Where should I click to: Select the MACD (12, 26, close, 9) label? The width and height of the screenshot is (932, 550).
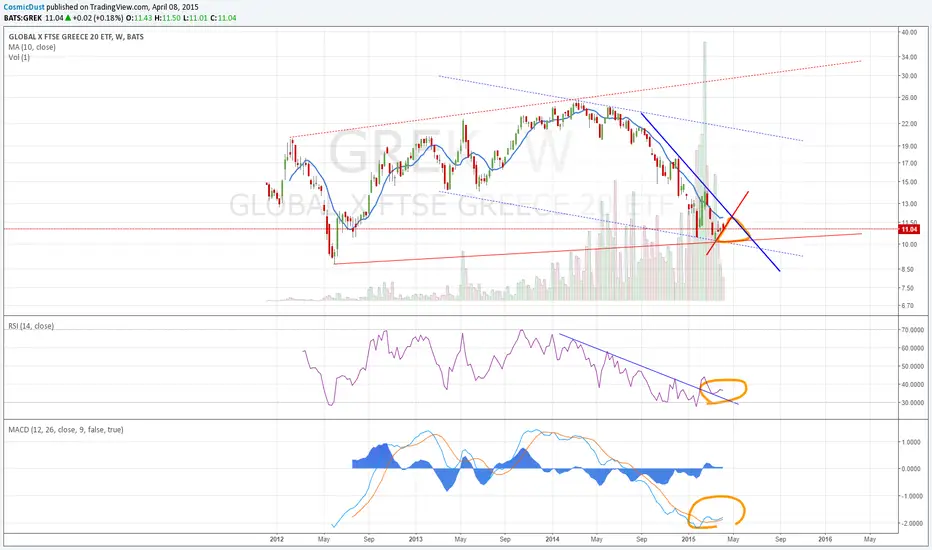(66, 429)
